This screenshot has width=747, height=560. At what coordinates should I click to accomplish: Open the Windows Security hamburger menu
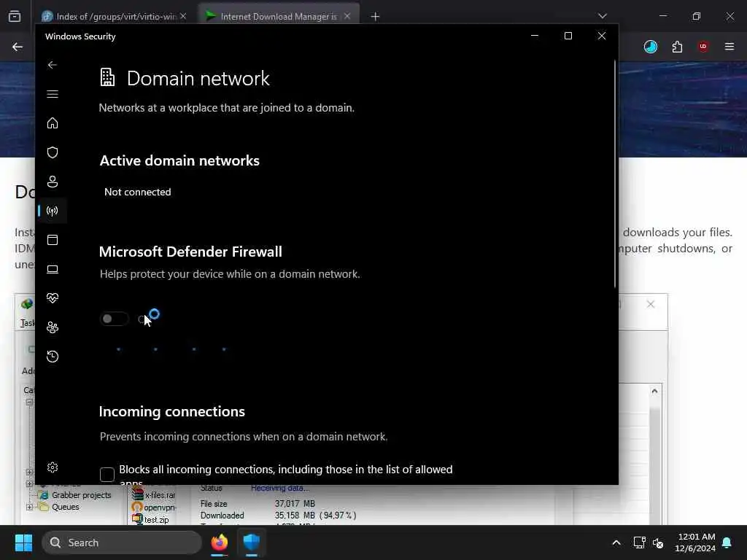click(53, 94)
